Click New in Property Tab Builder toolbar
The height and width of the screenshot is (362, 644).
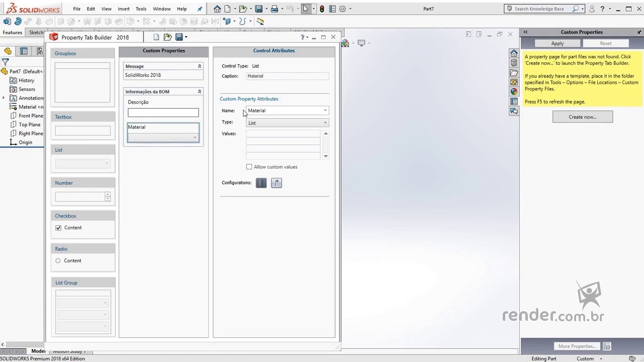[x=156, y=37]
